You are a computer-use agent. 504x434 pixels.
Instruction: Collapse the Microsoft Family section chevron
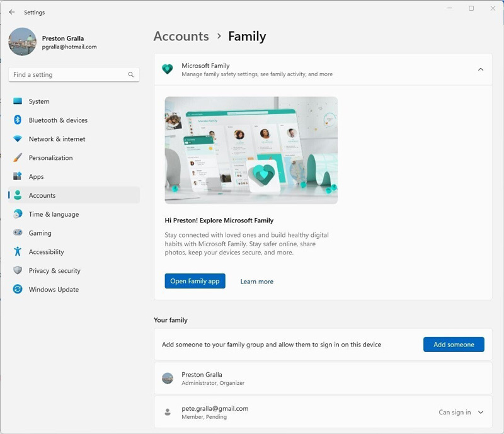tap(481, 69)
